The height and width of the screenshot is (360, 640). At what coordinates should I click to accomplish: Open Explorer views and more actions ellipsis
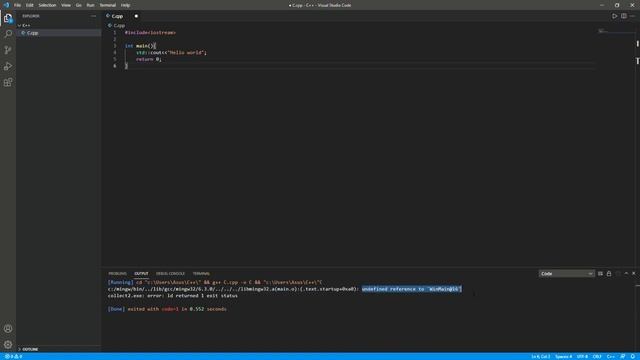93,16
